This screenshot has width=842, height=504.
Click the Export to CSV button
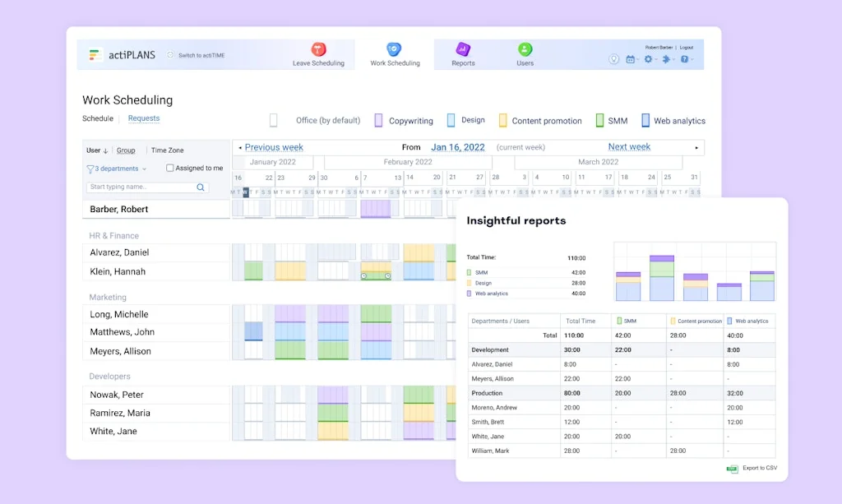point(752,468)
